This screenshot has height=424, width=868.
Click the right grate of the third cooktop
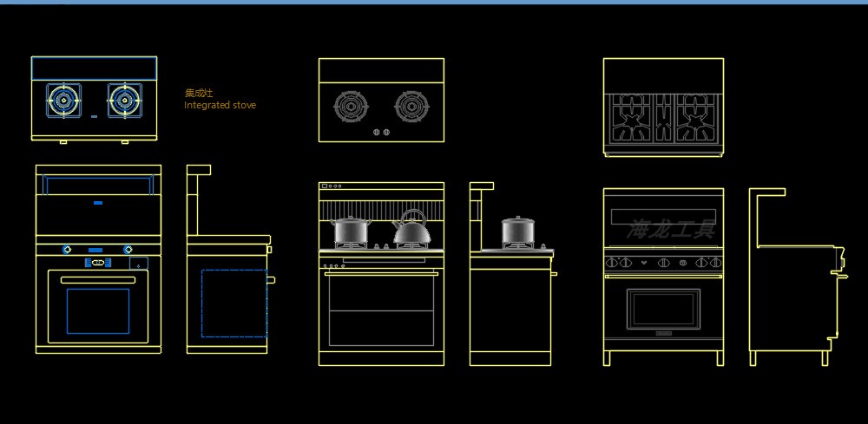pos(694,119)
